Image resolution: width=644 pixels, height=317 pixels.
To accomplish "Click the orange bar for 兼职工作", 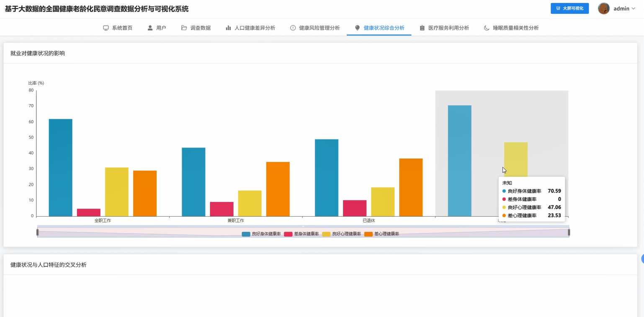I will click(278, 189).
